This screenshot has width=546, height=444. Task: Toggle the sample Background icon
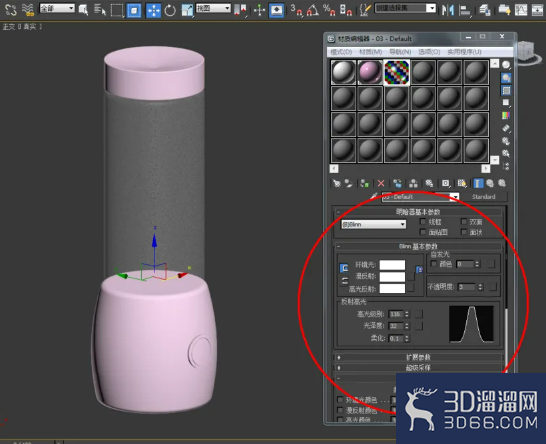click(506, 90)
